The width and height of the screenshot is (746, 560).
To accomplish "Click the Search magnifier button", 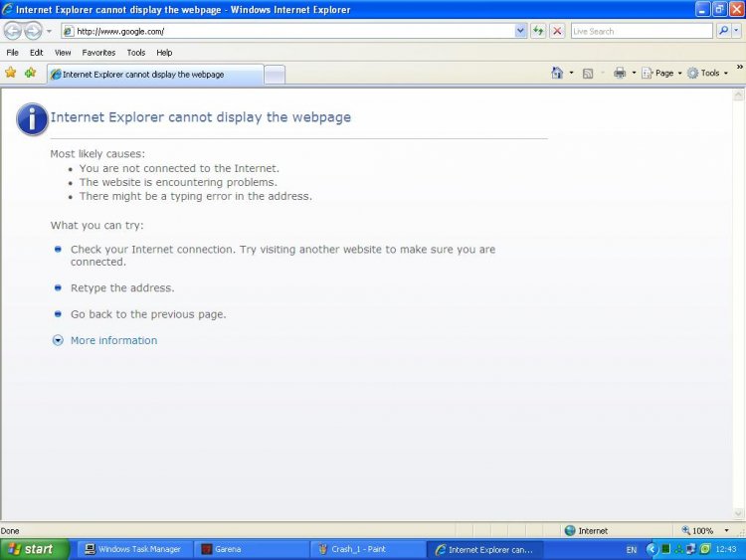I will tap(724, 32).
